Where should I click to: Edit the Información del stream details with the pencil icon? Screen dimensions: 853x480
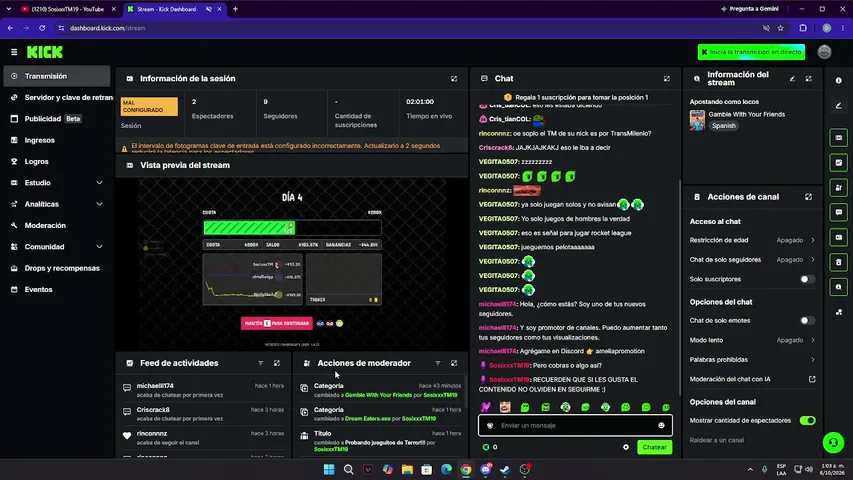point(792,79)
